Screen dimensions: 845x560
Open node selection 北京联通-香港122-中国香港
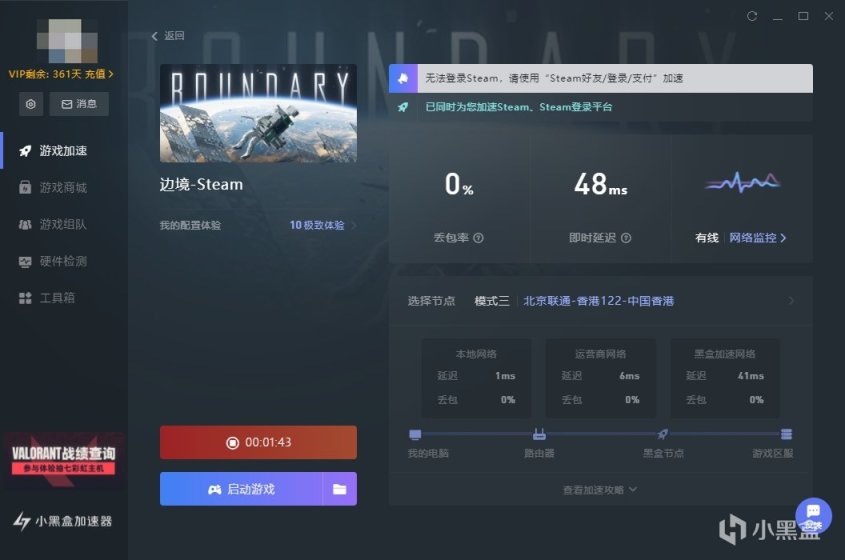pyautogui.click(x=598, y=301)
